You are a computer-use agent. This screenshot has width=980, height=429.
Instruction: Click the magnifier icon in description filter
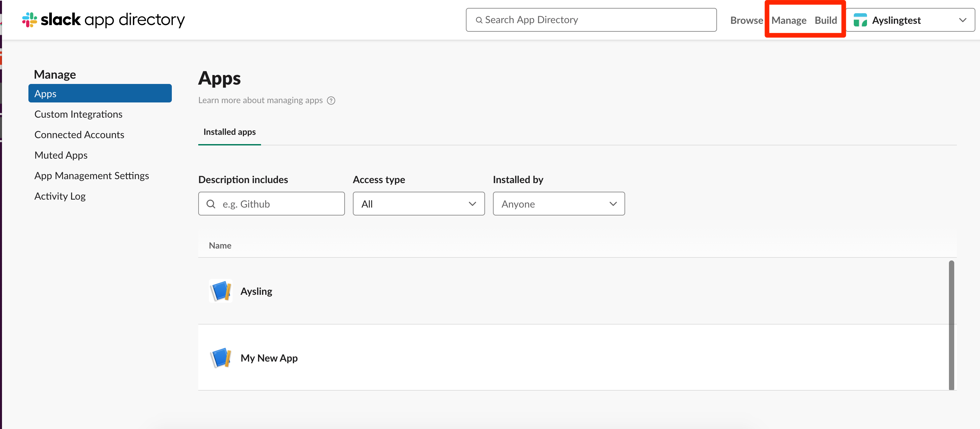(x=211, y=204)
